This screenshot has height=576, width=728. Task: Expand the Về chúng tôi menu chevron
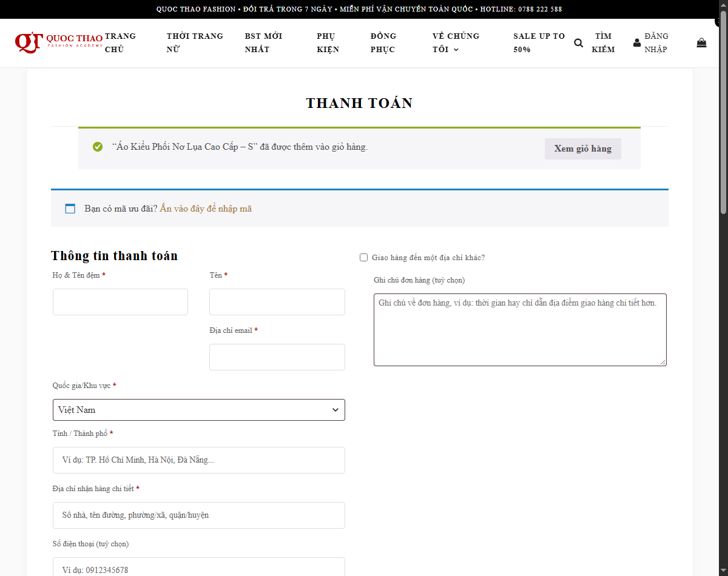(x=456, y=50)
